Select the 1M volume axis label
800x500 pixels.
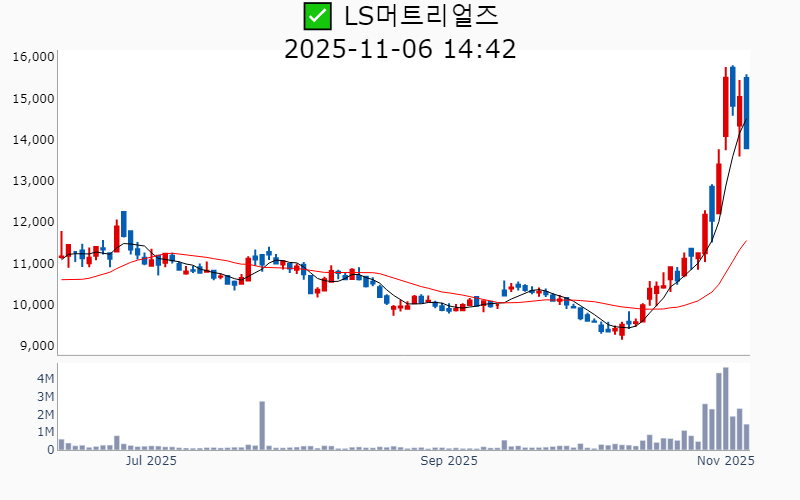[x=45, y=432]
